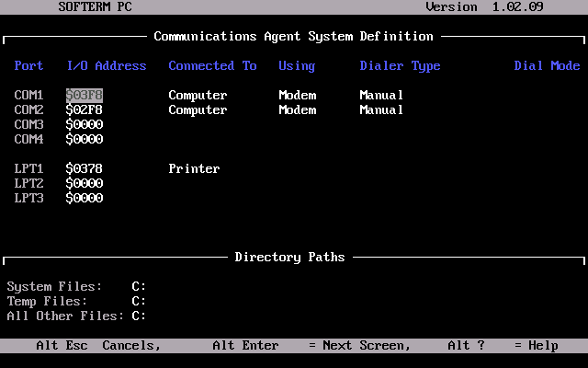Click the LPT2 port label
This screenshot has height=368, width=588.
[28, 183]
